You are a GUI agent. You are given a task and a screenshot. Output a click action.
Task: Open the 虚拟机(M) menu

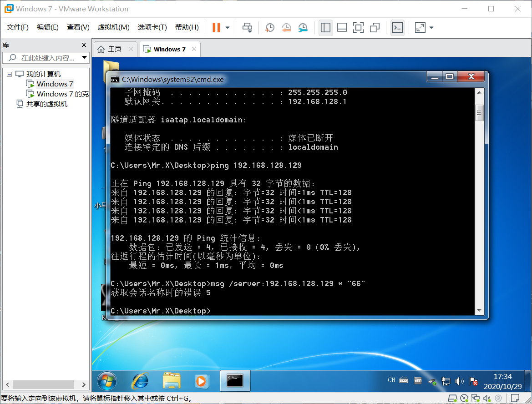pos(113,27)
